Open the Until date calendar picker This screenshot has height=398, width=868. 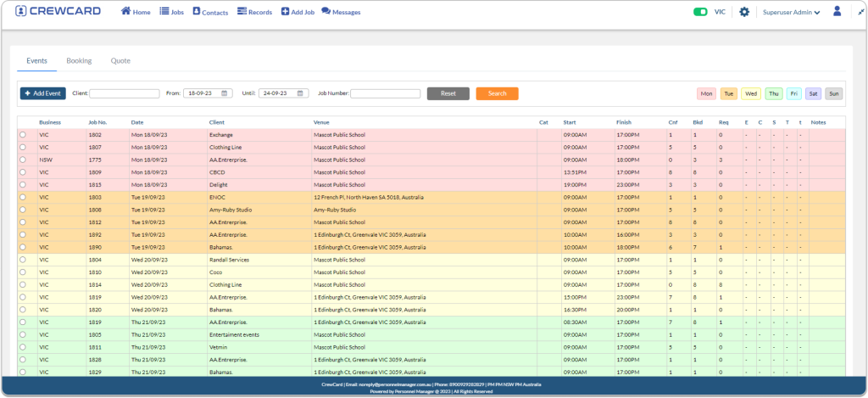point(301,93)
